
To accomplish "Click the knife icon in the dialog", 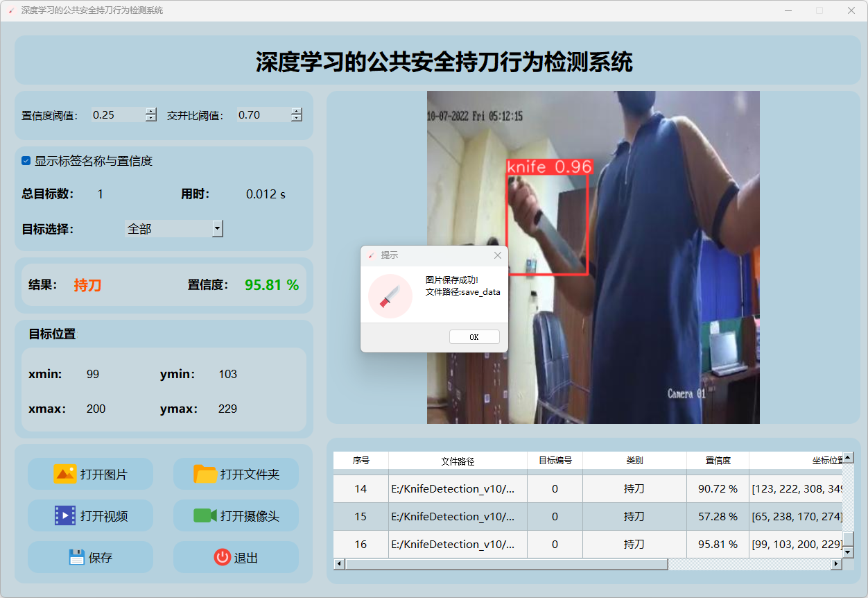I will click(390, 296).
